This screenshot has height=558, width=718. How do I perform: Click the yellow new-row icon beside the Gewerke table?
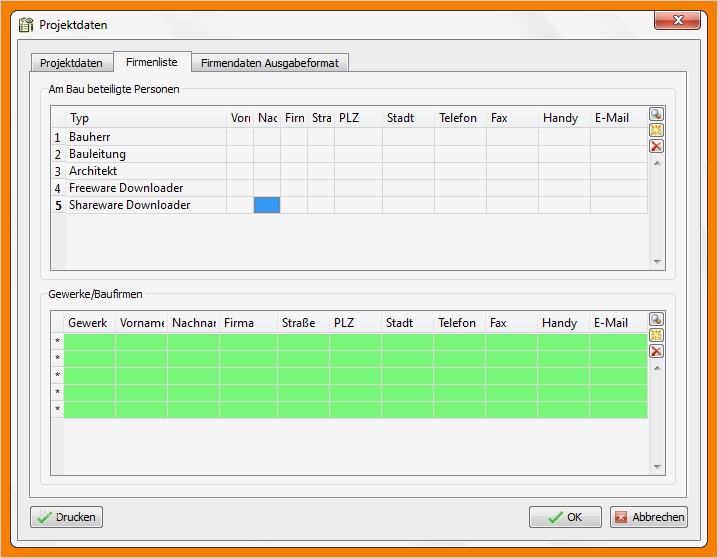(x=656, y=335)
